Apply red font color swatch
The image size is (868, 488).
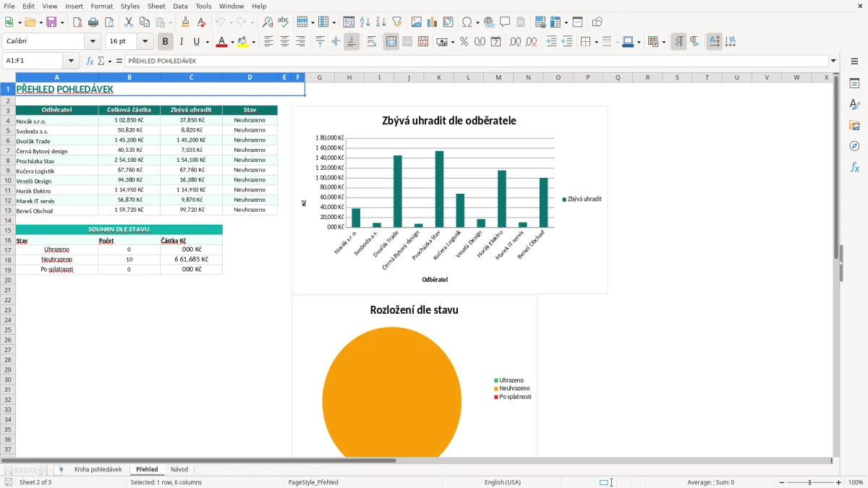(221, 42)
